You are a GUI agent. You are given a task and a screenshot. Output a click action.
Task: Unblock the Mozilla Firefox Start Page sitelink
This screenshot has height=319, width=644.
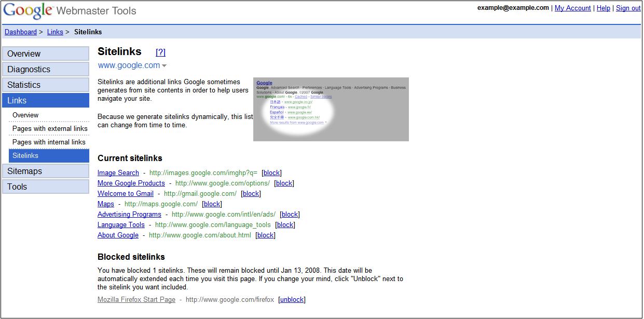coord(292,300)
